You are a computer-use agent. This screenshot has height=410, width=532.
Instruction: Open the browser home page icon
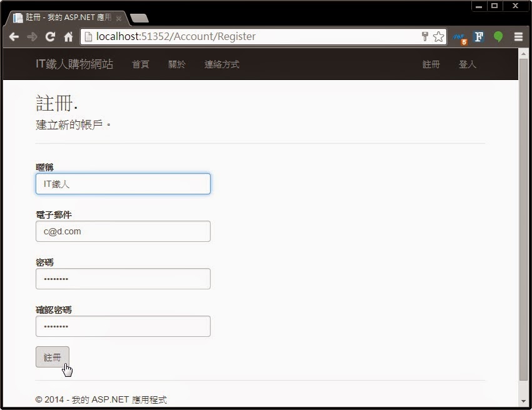click(69, 37)
